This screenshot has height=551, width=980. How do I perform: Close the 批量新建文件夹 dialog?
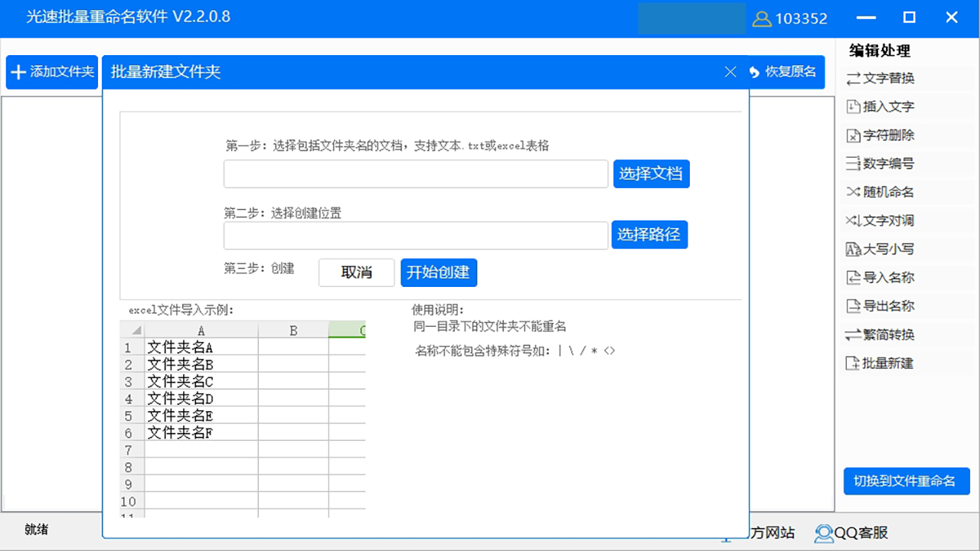point(730,72)
